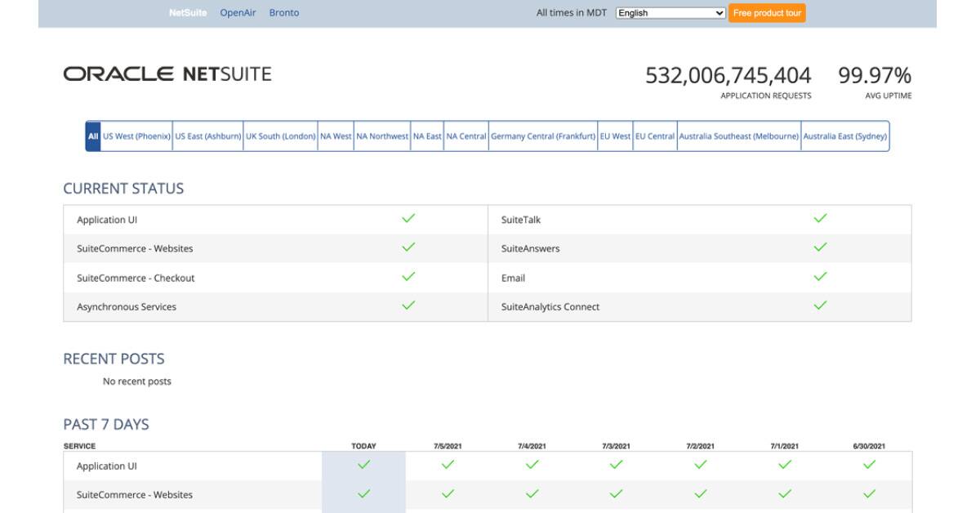Click SuiteCommerce - Websites checkmark for 7/3/2021
980x513 pixels.
[617, 493]
